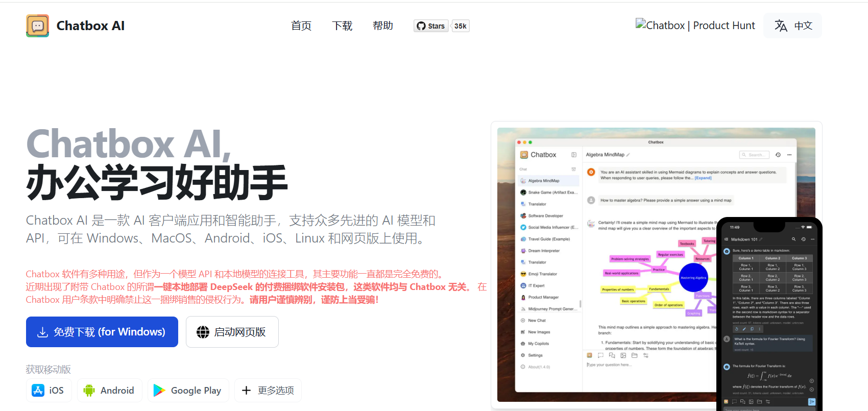The height and width of the screenshot is (411, 868).
Task: Click the product screenshot preview image
Action: (x=656, y=264)
